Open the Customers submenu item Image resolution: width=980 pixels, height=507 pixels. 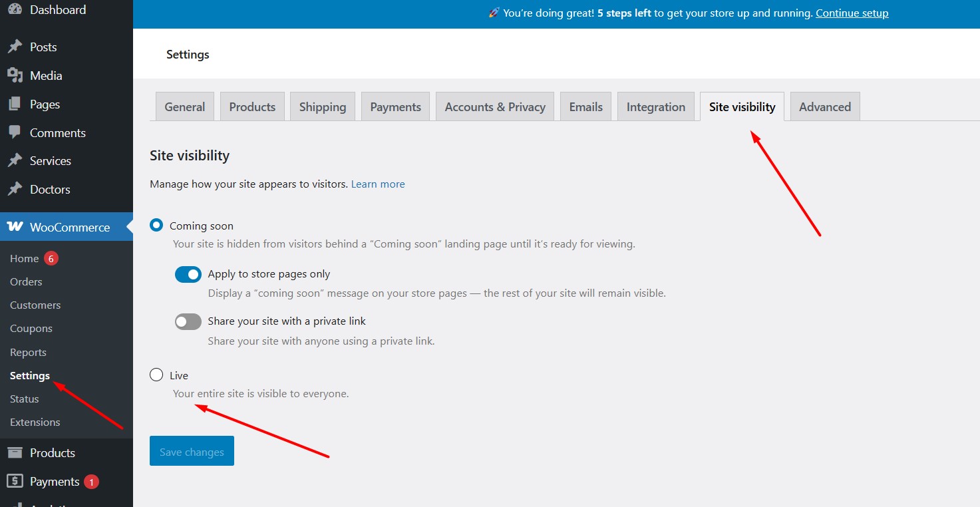click(35, 305)
